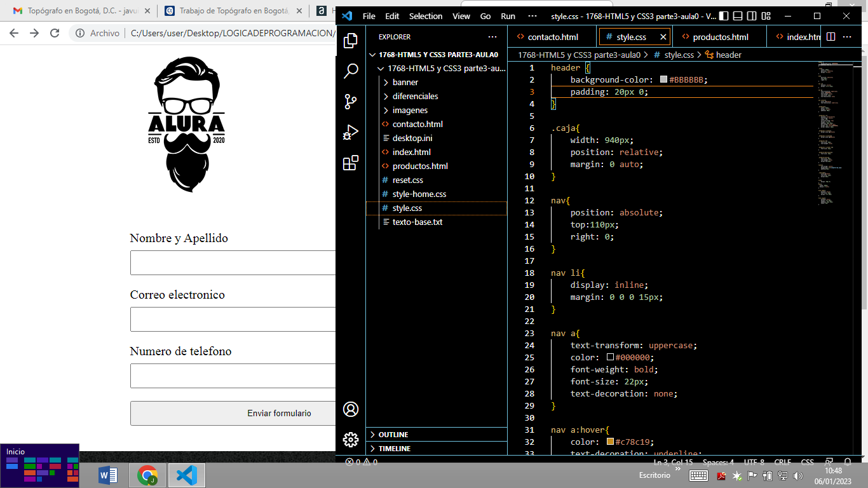Focus the Correo electronico input field
This screenshot has width=868, height=488.
233,319
